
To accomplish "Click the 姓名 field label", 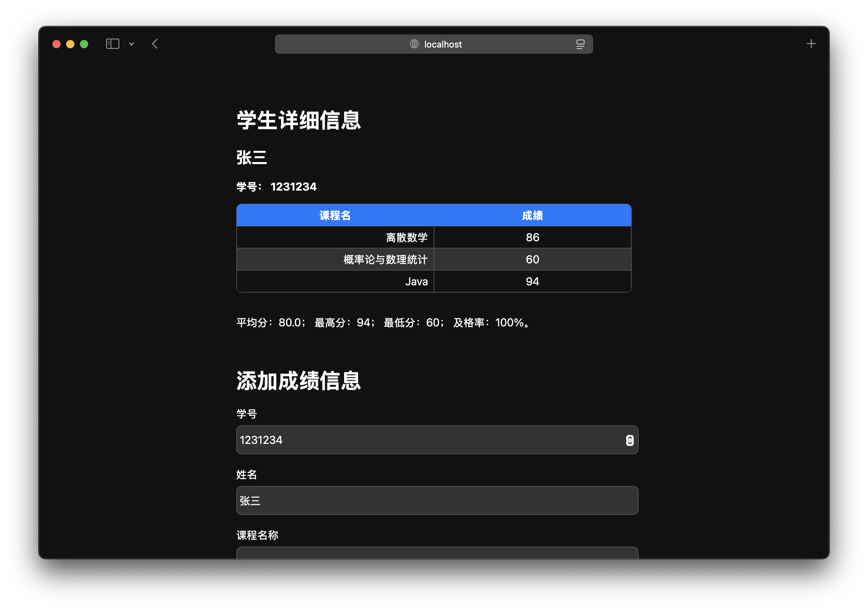I will pyautogui.click(x=247, y=475).
